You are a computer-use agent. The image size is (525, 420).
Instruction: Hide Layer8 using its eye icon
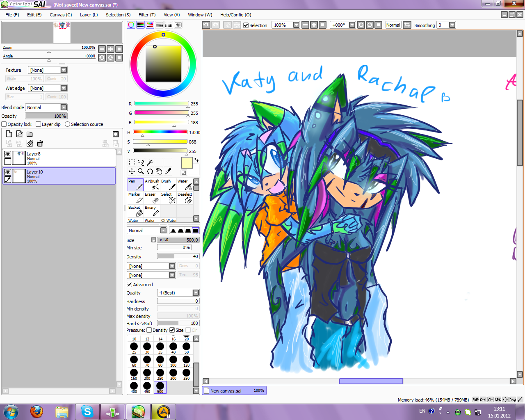[7, 154]
